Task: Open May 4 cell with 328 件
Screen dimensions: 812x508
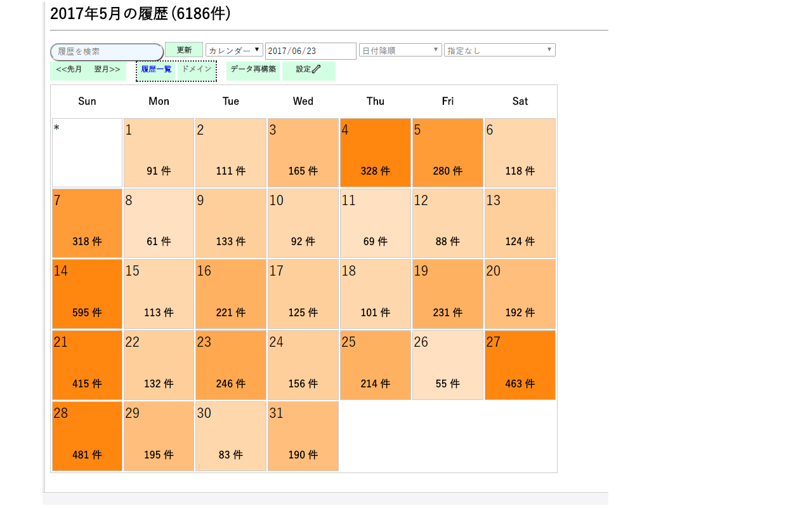Action: point(376,152)
